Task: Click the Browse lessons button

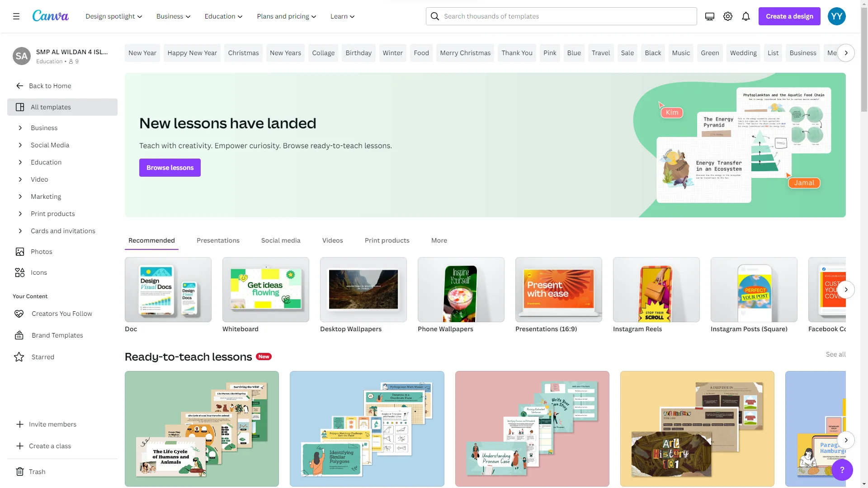Action: [170, 168]
